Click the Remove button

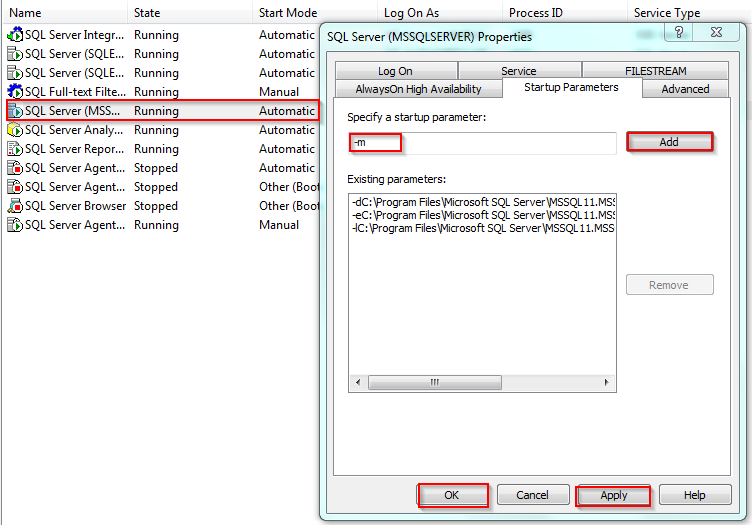tap(670, 285)
